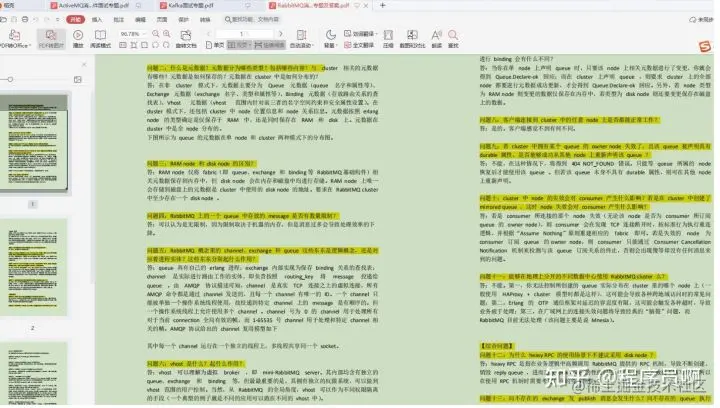The image size is (720, 408).
Task: Click the redo arrow icon
Action: point(47,19)
